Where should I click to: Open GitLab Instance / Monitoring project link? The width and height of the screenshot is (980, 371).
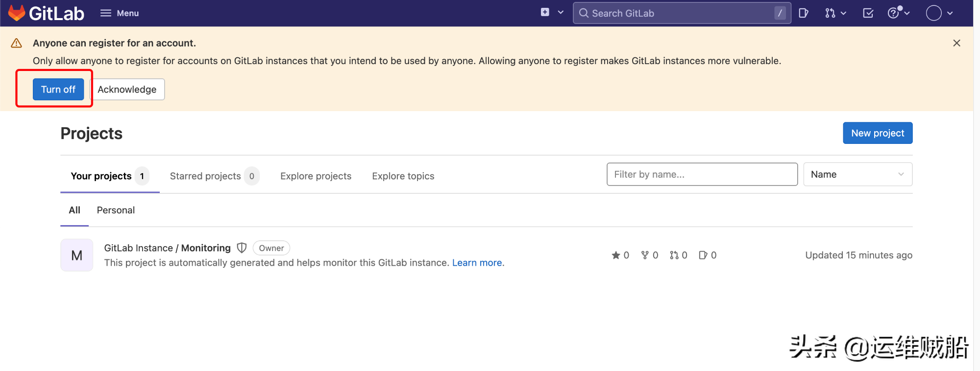[167, 248]
